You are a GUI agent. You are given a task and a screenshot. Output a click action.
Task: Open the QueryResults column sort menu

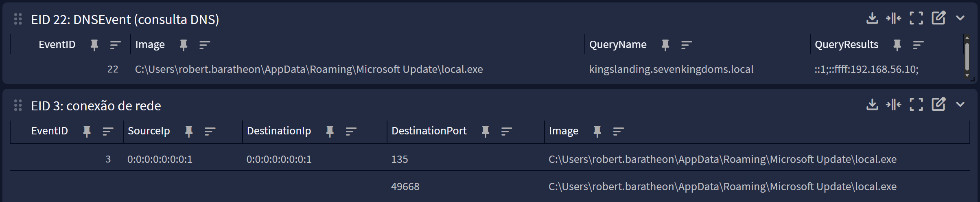tap(918, 45)
